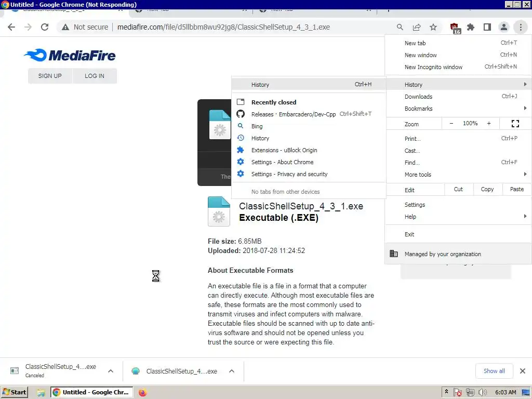
Task: Open Windows Explorer from the taskbar
Action: point(41,393)
